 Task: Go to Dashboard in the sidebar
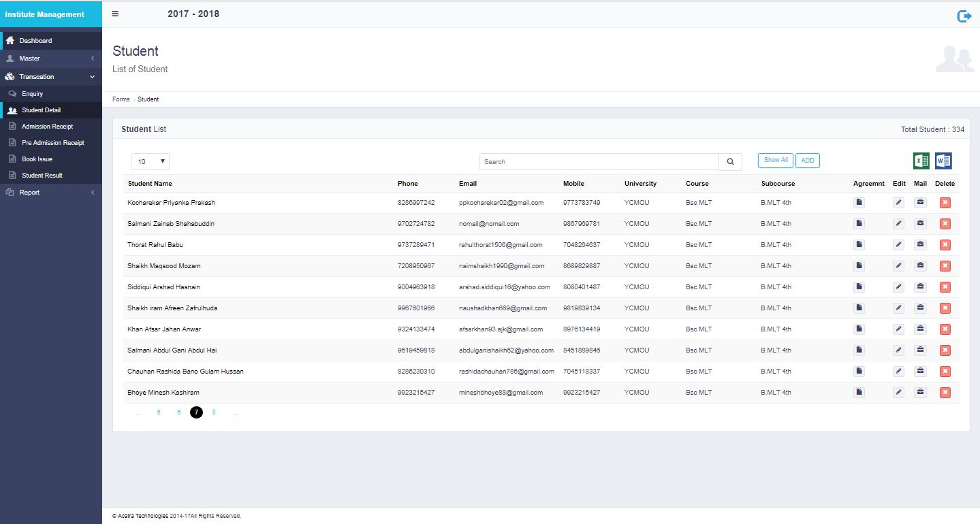[35, 41]
